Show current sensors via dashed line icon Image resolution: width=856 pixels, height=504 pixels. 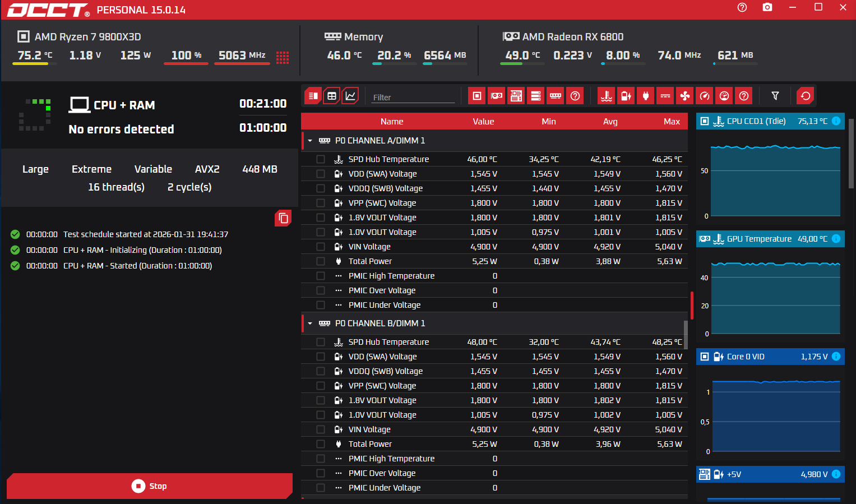point(665,96)
